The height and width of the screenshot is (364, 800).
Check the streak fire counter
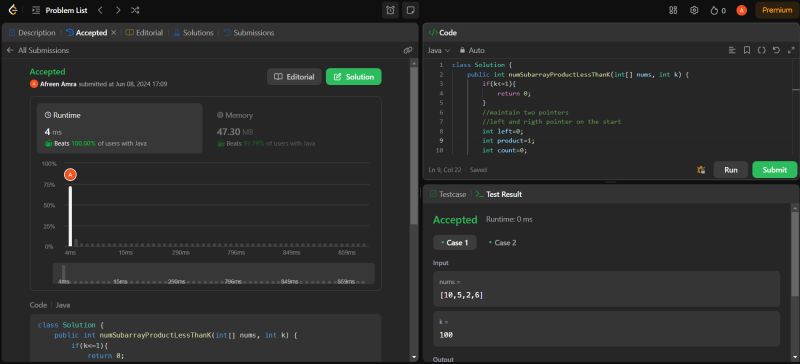(718, 10)
